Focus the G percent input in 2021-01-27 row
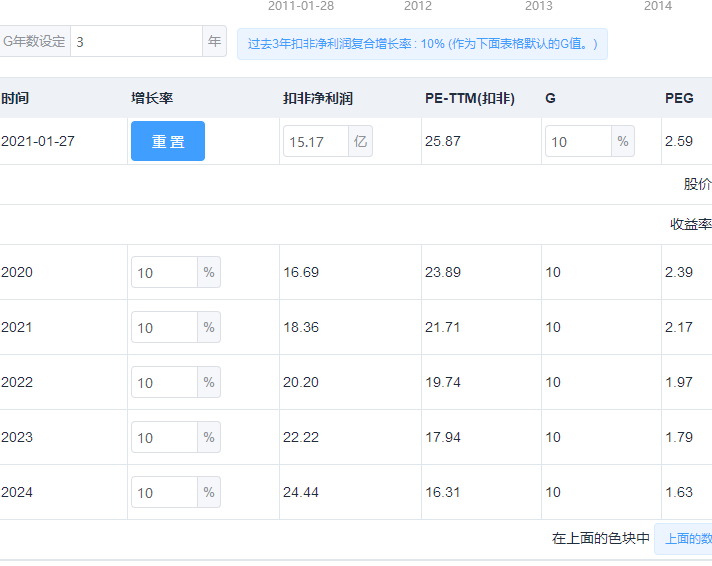The width and height of the screenshot is (712, 566). coord(578,142)
